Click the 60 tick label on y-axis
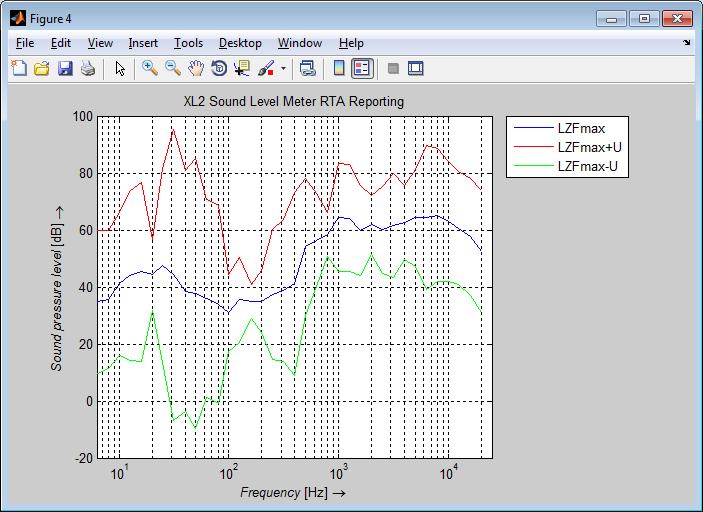This screenshot has width=703, height=512. point(86,230)
